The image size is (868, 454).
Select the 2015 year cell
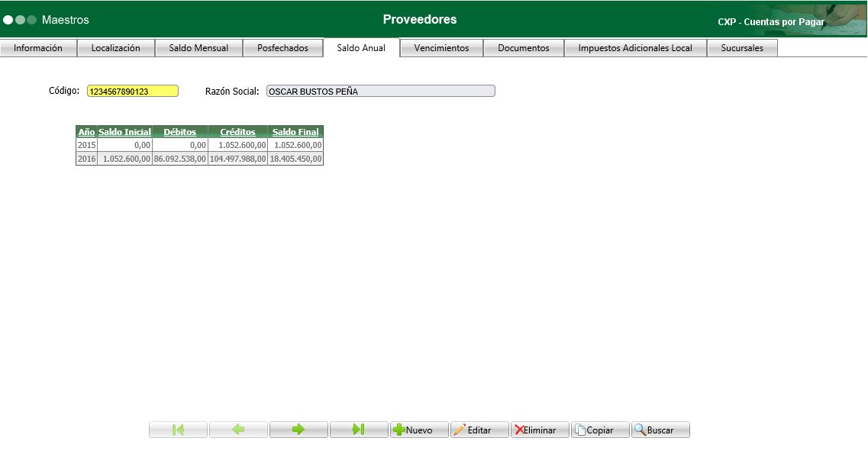pyautogui.click(x=86, y=145)
